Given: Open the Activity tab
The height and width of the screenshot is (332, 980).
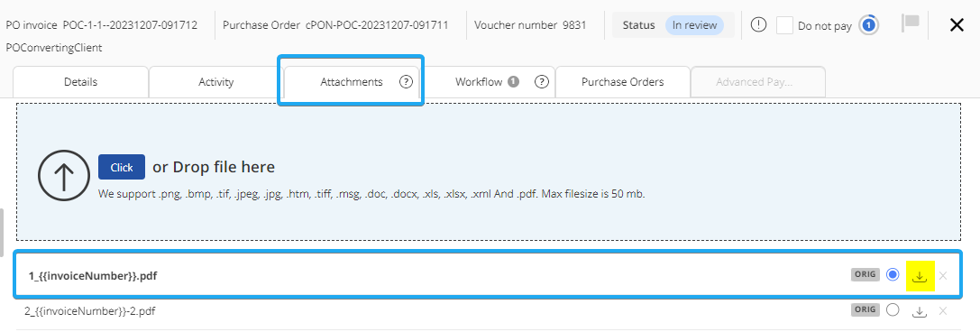Looking at the screenshot, I should click(x=216, y=82).
